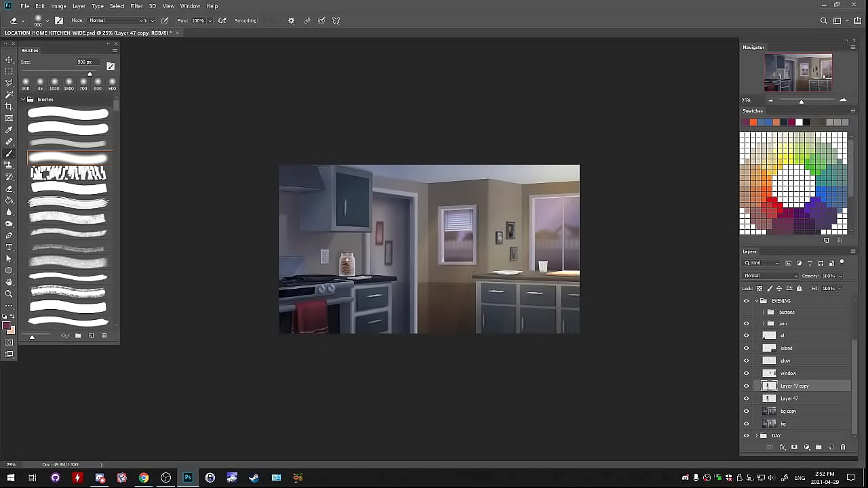Select the Zoom tool in toolbar
The width and height of the screenshot is (868, 488).
[9, 294]
